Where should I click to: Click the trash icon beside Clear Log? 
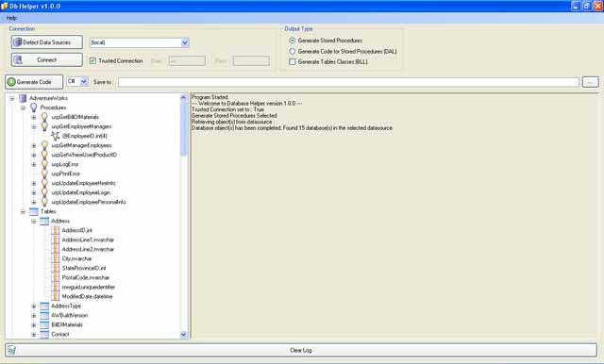[x=11, y=350]
